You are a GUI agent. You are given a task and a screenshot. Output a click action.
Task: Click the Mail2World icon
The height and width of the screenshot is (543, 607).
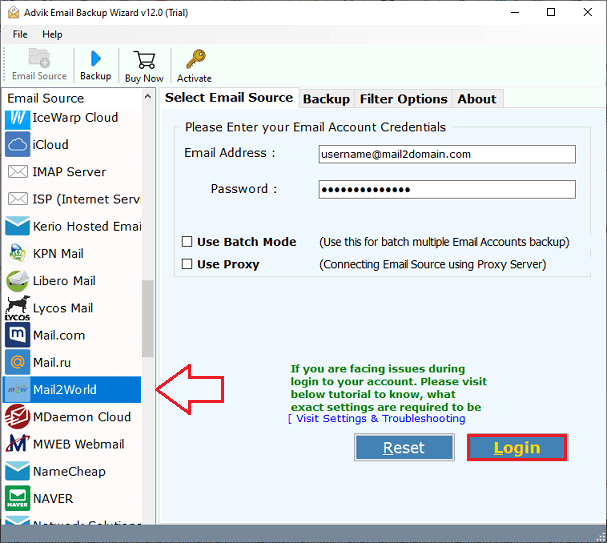tap(17, 389)
